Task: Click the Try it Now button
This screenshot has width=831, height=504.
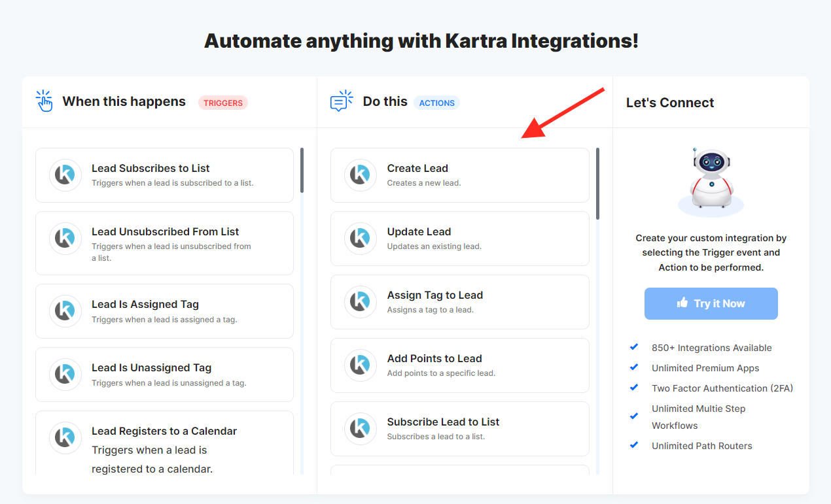Action: tap(711, 303)
